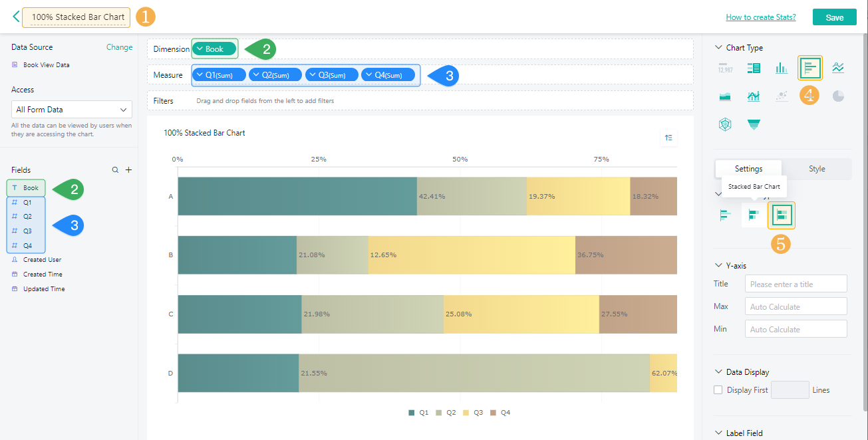Open the All Form Data access dropdown
The image size is (868, 440).
72,110
